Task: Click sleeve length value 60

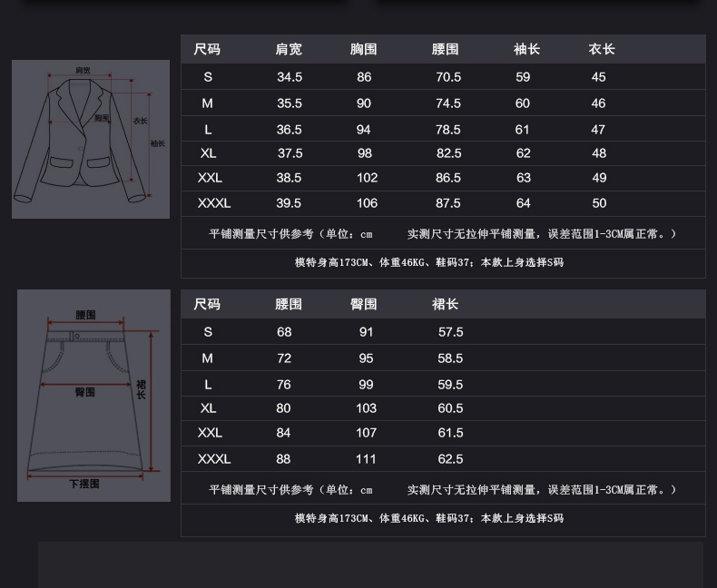Action: coord(522,103)
